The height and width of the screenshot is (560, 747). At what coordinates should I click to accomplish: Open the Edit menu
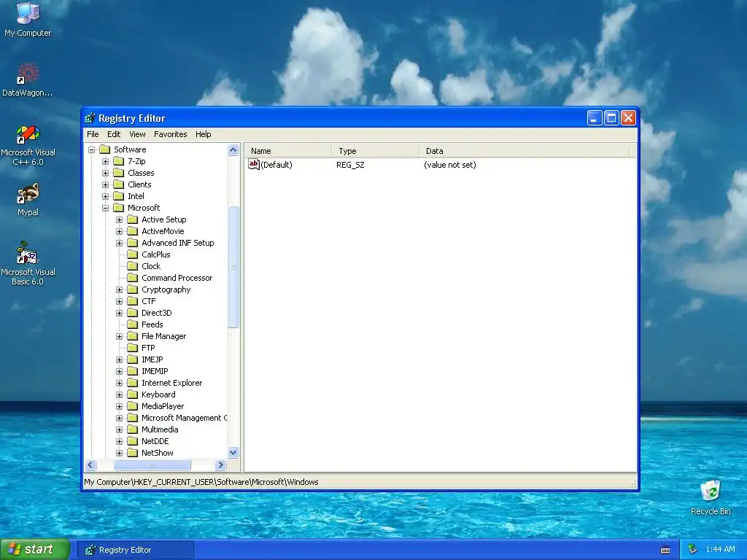(x=114, y=134)
